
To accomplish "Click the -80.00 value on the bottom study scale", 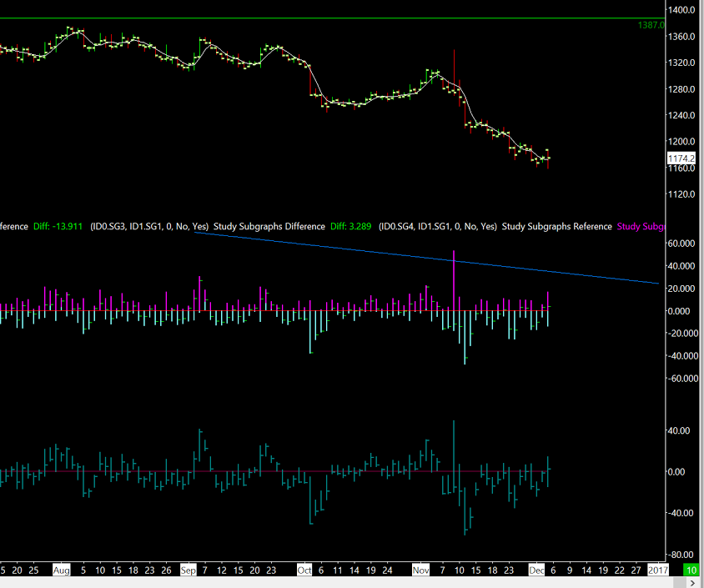I will pos(680,555).
